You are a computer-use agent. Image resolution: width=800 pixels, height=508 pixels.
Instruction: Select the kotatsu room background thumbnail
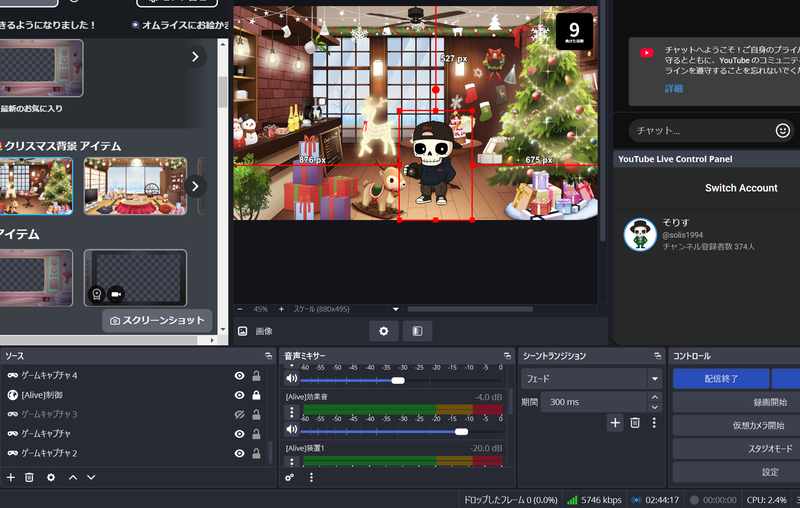click(x=135, y=186)
